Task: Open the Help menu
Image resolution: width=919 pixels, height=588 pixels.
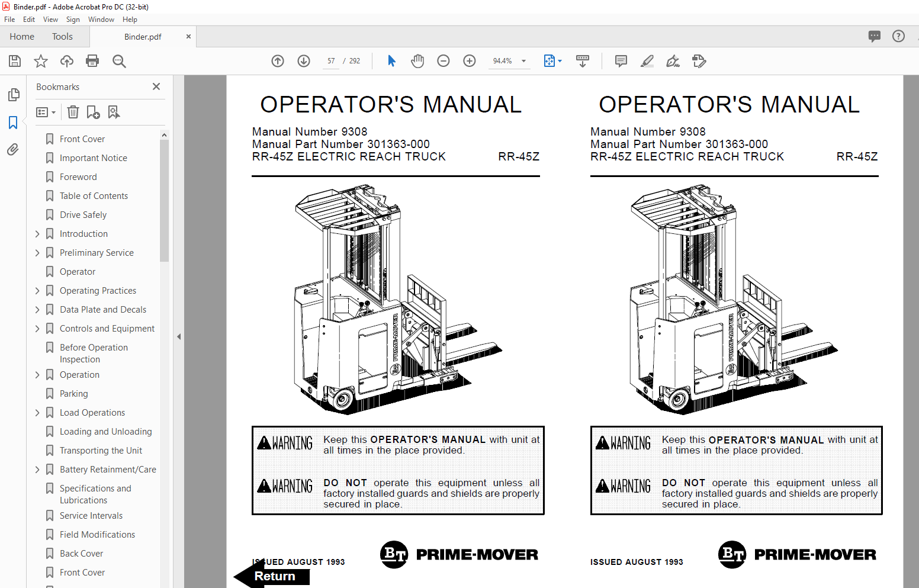Action: 130,20
